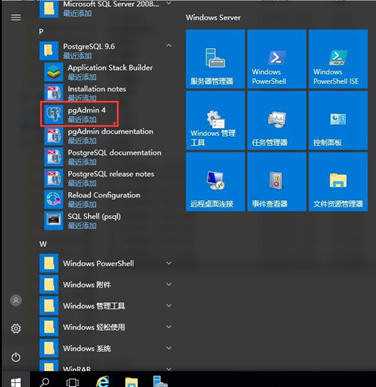Click the pgAdmin 4 label text

click(87, 110)
